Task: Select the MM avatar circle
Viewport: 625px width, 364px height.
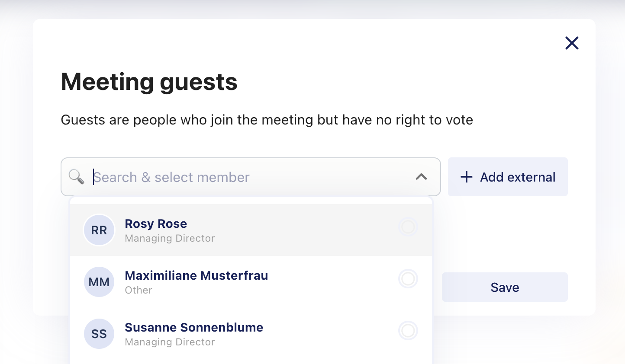Action: point(99,282)
